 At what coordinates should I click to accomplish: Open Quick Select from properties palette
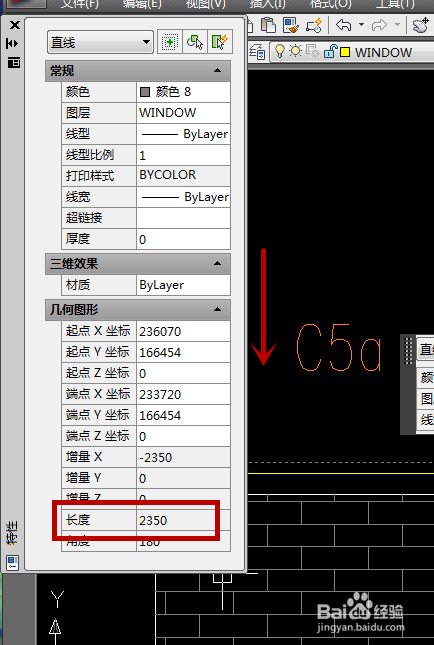click(220, 42)
